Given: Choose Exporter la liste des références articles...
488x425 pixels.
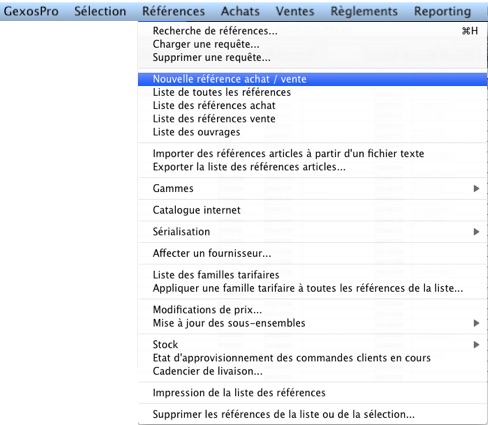Looking at the screenshot, I should (312, 167).
